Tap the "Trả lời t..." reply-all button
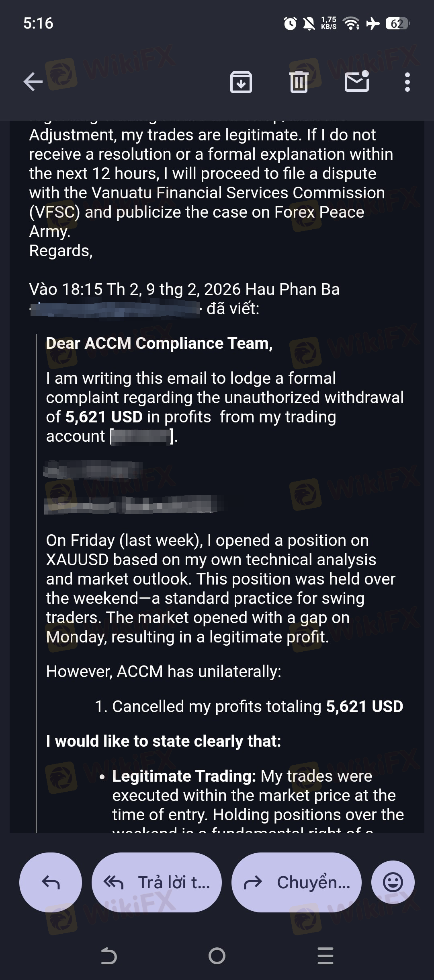Screen dimensions: 434x980 [157, 882]
